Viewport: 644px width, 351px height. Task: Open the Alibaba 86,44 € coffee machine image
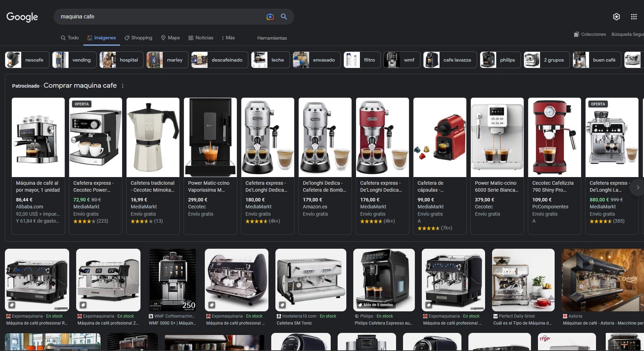click(x=38, y=137)
